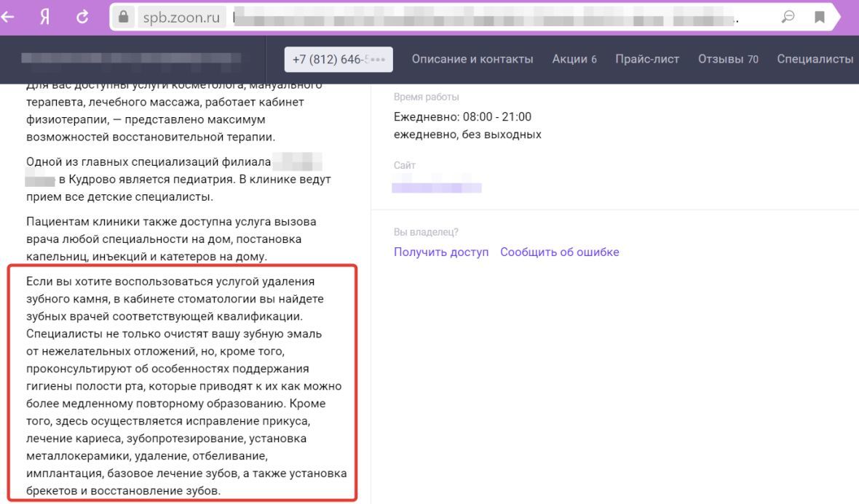Bookmark this page with the bookmark icon

point(820,16)
